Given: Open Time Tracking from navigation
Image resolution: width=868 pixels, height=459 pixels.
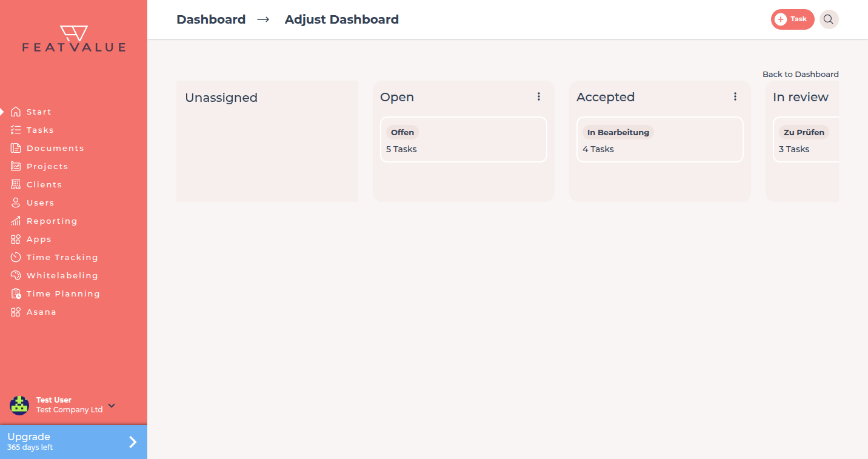Looking at the screenshot, I should pyautogui.click(x=62, y=257).
